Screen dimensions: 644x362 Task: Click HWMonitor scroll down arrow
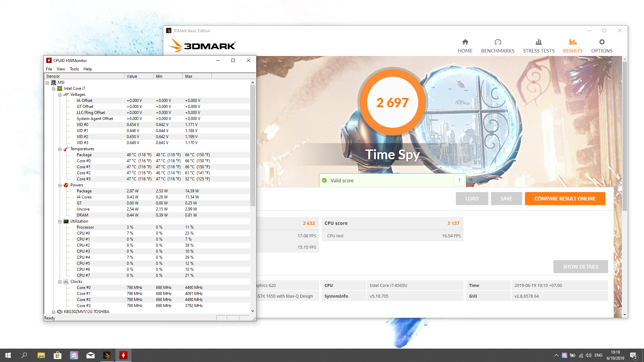pyautogui.click(x=253, y=311)
